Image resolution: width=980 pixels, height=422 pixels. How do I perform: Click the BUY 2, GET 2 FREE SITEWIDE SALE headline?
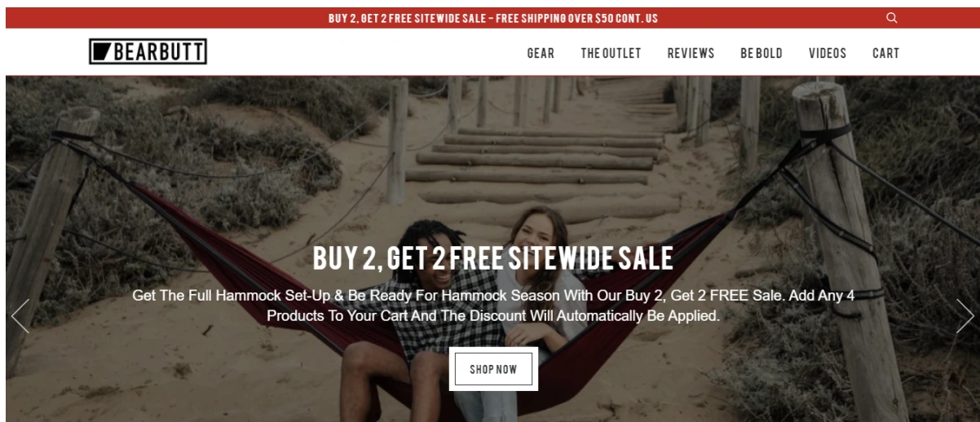click(x=493, y=257)
